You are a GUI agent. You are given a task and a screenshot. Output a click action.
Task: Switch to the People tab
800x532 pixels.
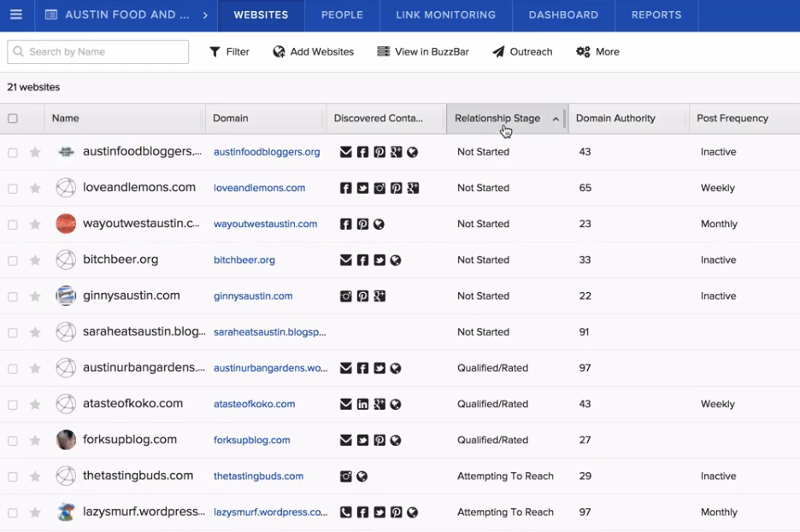point(342,15)
